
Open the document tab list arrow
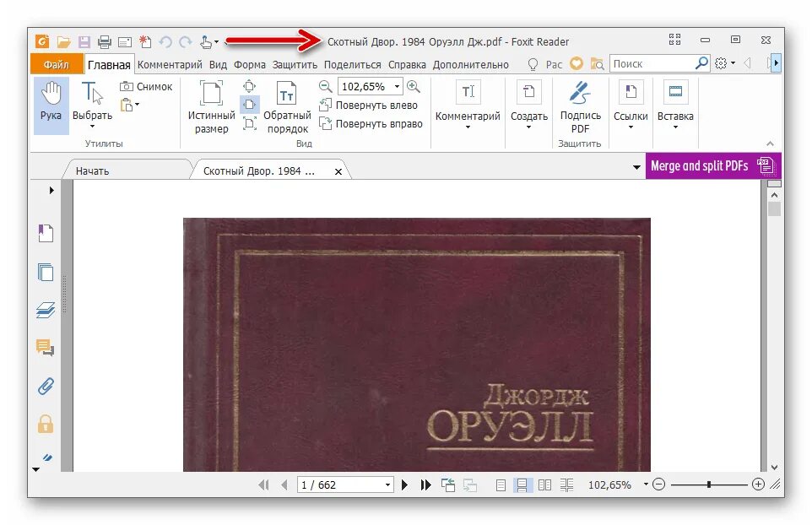click(x=636, y=167)
